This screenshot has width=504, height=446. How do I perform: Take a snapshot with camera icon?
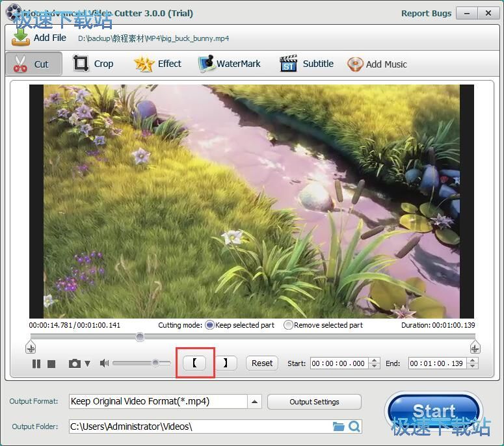[75, 364]
